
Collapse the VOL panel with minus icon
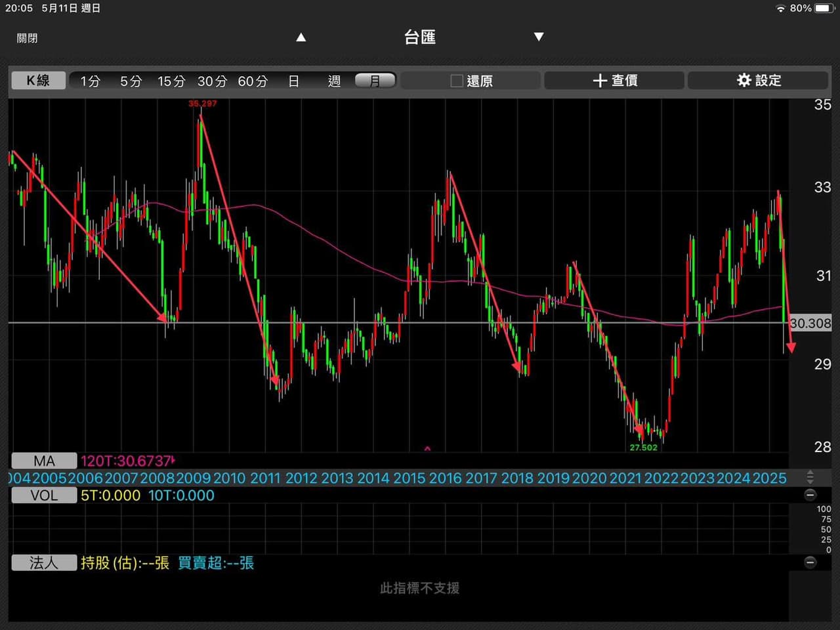[x=810, y=495]
